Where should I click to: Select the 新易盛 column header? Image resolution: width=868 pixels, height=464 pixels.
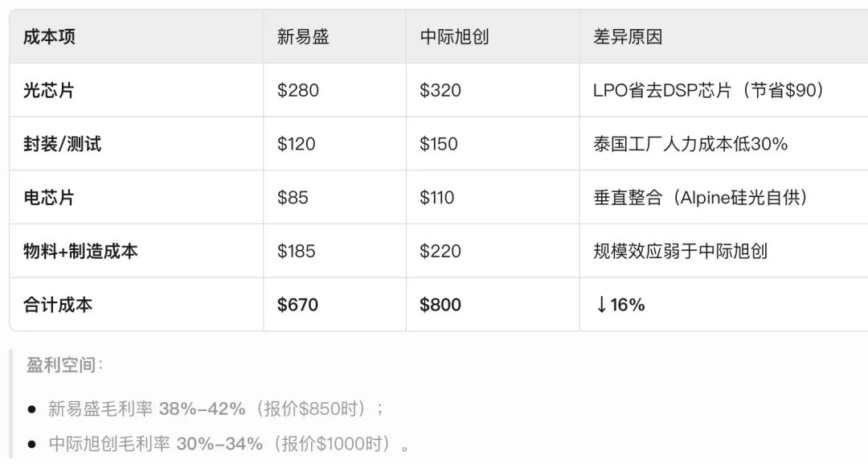click(303, 37)
